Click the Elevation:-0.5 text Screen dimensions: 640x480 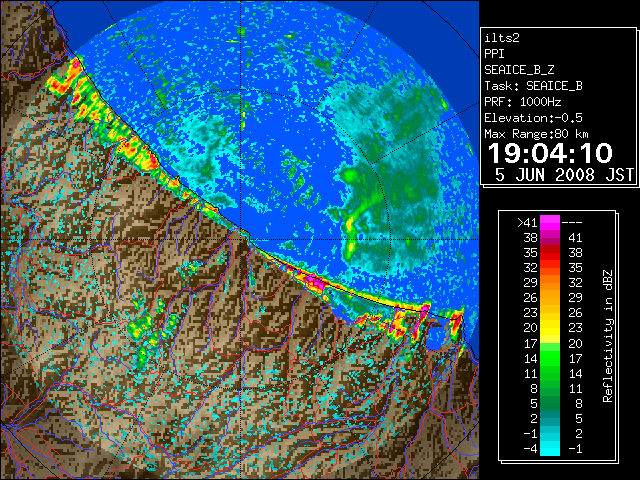tap(533, 118)
